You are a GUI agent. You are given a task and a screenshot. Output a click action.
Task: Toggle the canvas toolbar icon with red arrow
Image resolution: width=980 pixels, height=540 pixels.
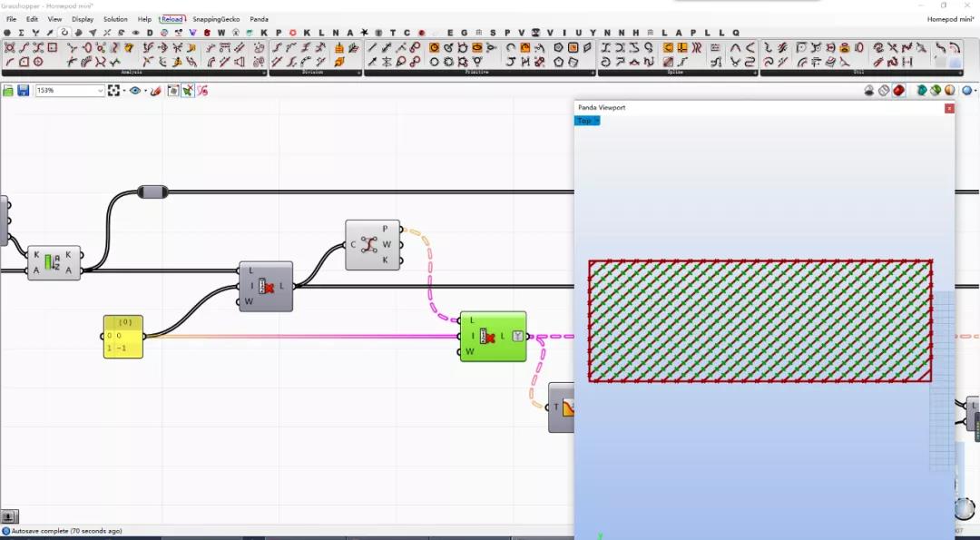point(188,91)
